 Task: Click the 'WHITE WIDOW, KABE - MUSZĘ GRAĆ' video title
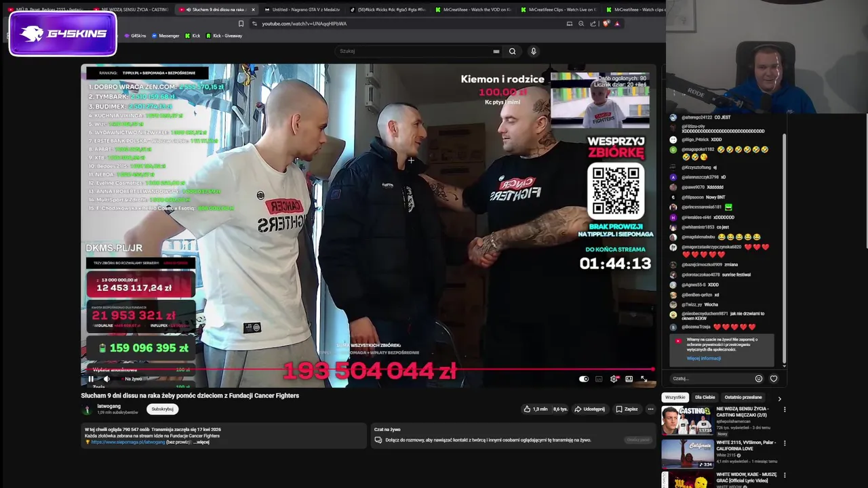tap(746, 476)
